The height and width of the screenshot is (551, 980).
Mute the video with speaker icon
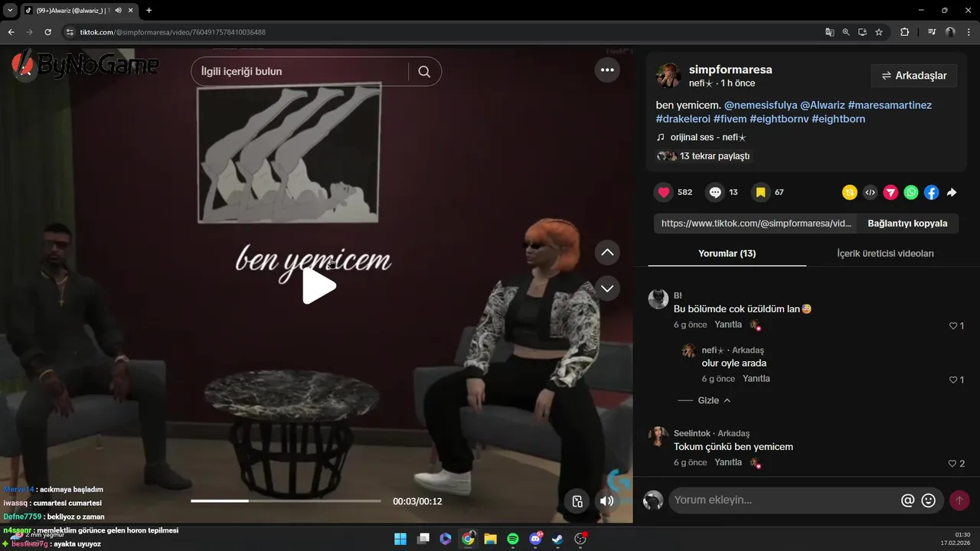[x=606, y=501]
